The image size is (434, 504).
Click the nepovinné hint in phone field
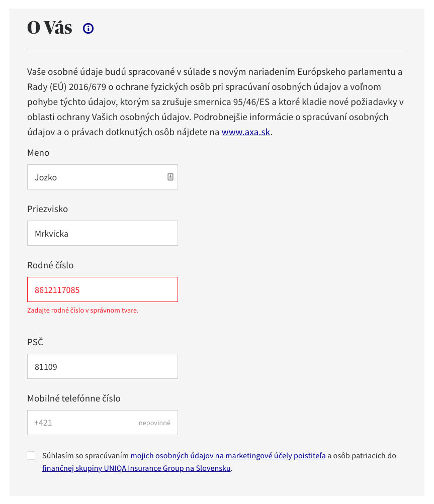[154, 423]
